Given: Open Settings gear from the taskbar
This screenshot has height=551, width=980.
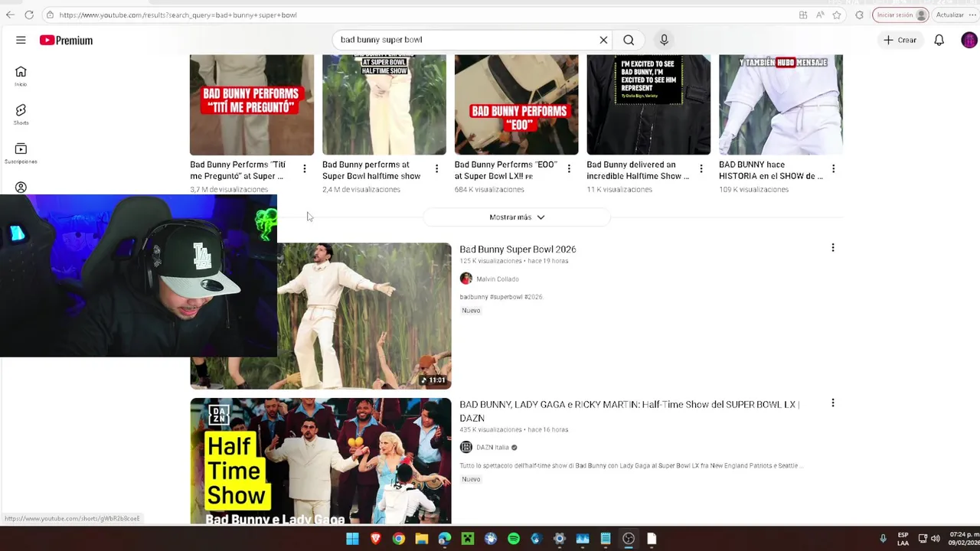Looking at the screenshot, I should (x=560, y=539).
